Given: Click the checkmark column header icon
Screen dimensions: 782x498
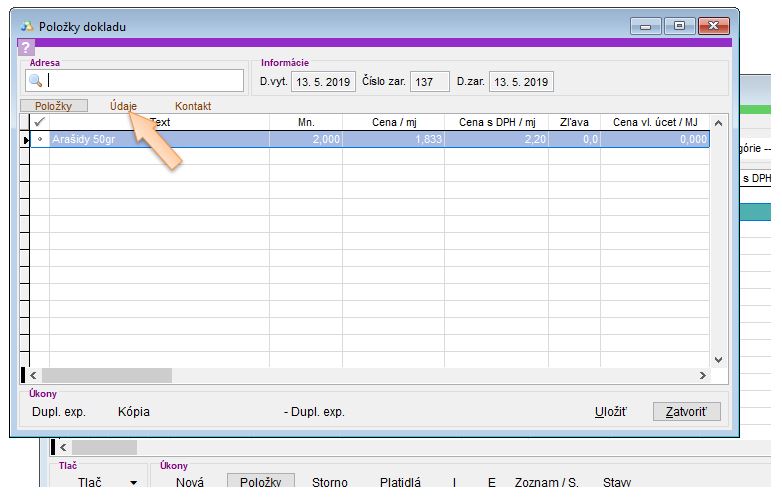Looking at the screenshot, I should (40, 122).
